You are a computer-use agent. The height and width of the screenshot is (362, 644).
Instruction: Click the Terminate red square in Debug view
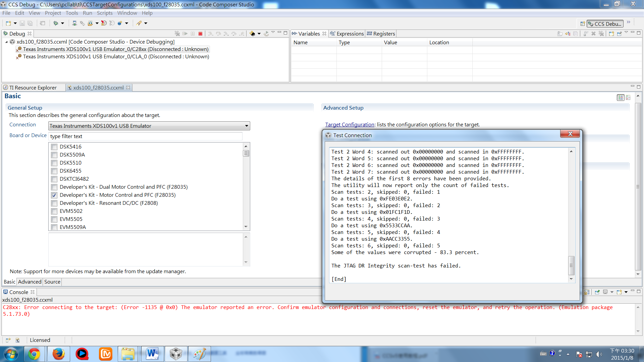coord(200,34)
